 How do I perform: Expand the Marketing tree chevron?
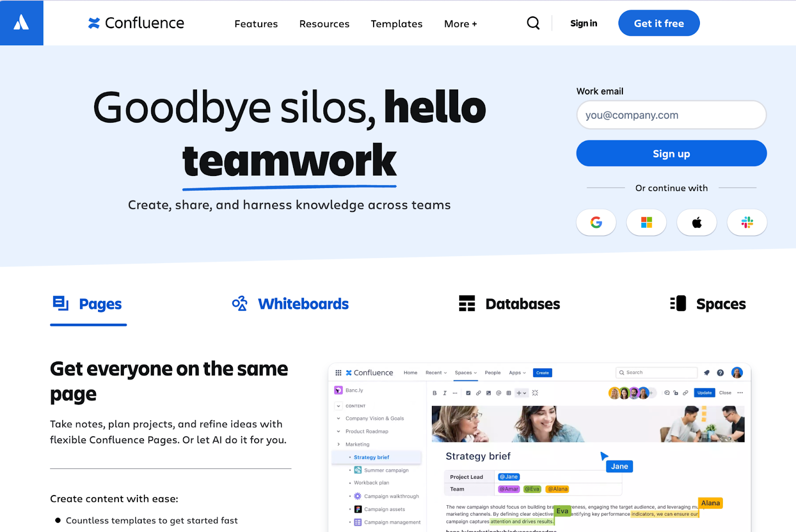pos(338,444)
